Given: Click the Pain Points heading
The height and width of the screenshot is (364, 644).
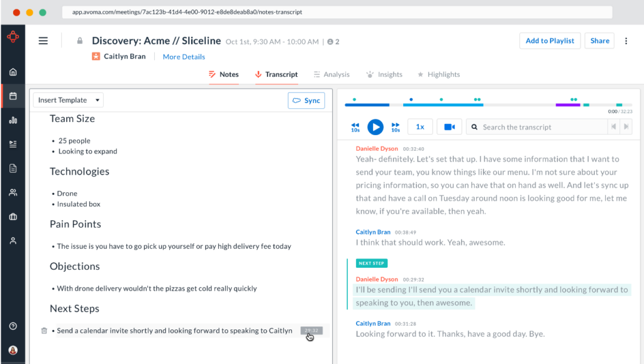Looking at the screenshot, I should [x=75, y=224].
